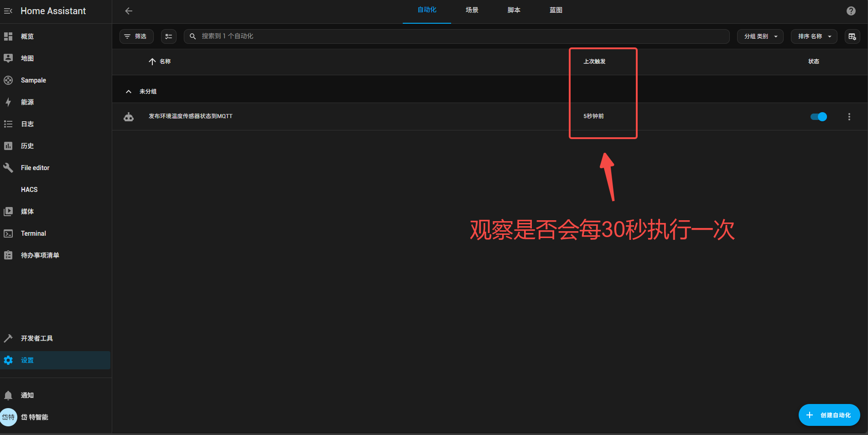868x435 pixels.
Task: Sort by the 名称 column header
Action: coord(165,62)
